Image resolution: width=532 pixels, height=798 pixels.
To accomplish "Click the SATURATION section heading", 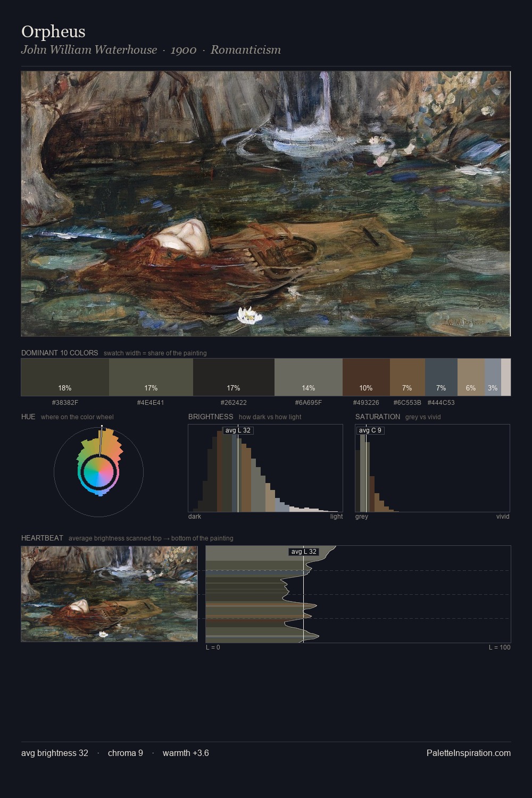I will click(378, 417).
